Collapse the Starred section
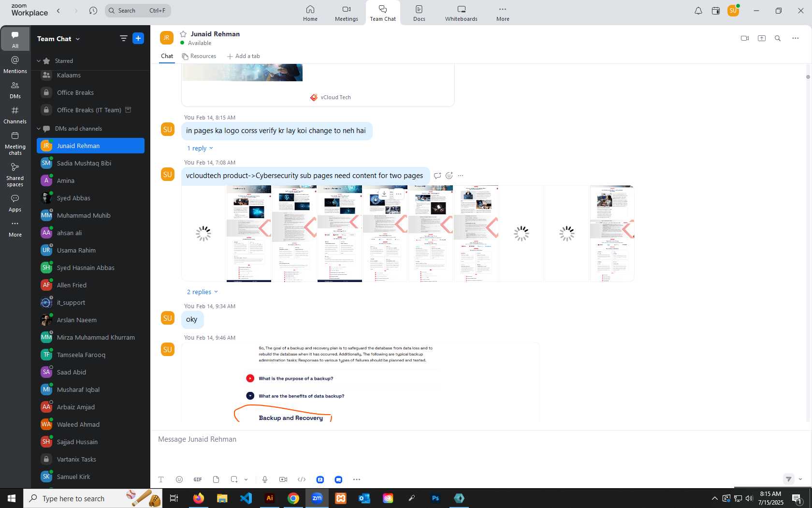The image size is (812, 508). coord(39,61)
